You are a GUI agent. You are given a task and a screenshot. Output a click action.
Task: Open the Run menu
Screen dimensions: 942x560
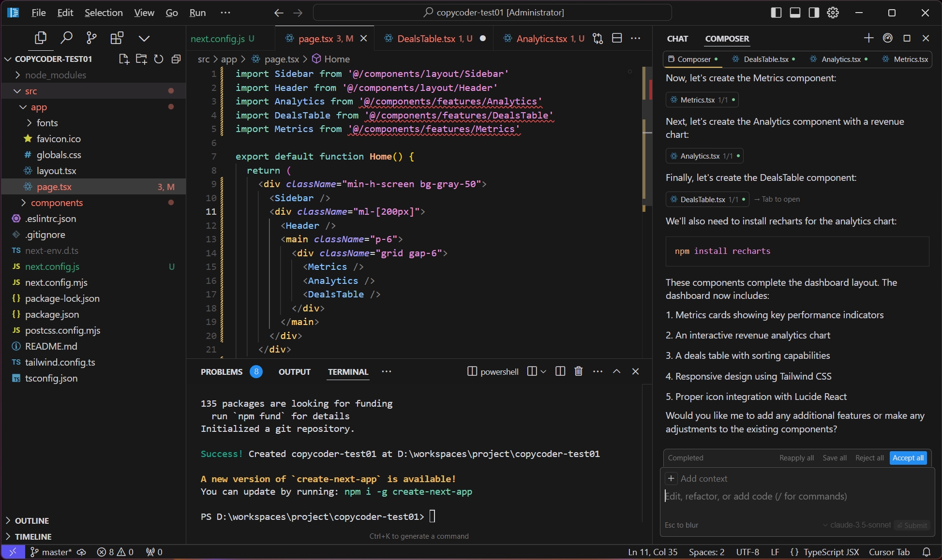(x=197, y=13)
